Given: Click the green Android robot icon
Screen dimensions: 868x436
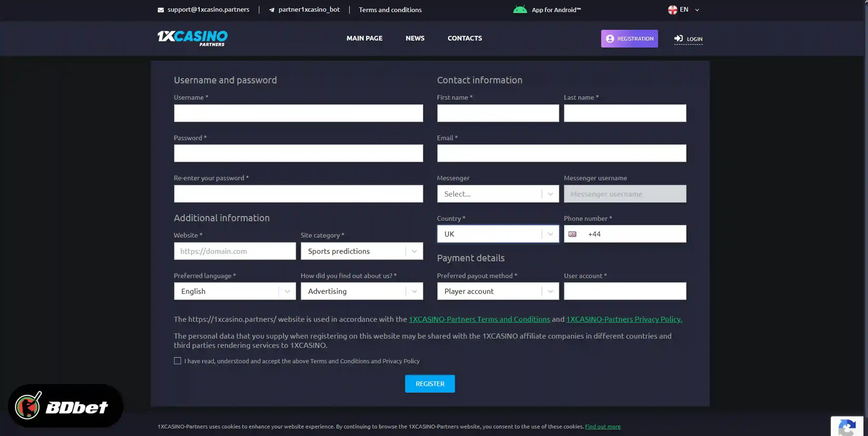Looking at the screenshot, I should coord(520,9).
